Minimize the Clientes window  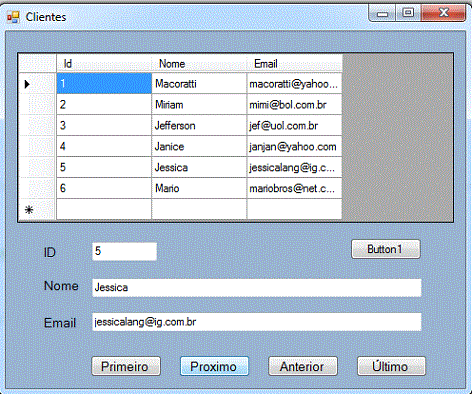(382, 13)
